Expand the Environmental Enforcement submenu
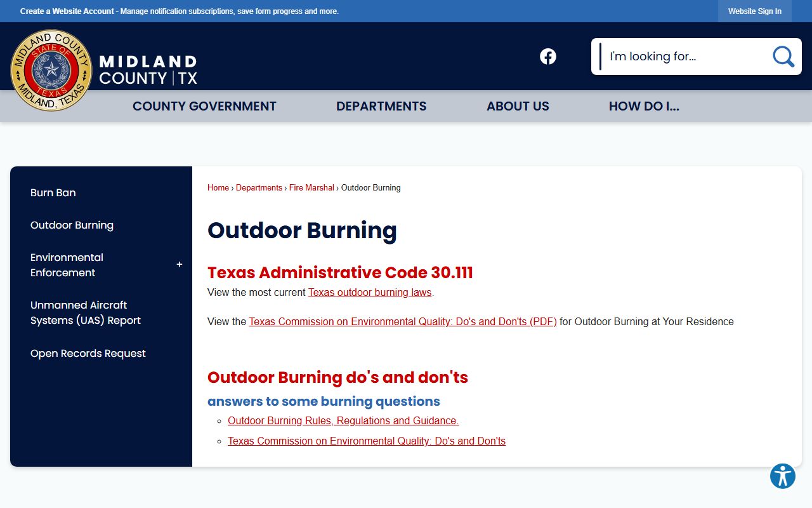 click(x=180, y=265)
